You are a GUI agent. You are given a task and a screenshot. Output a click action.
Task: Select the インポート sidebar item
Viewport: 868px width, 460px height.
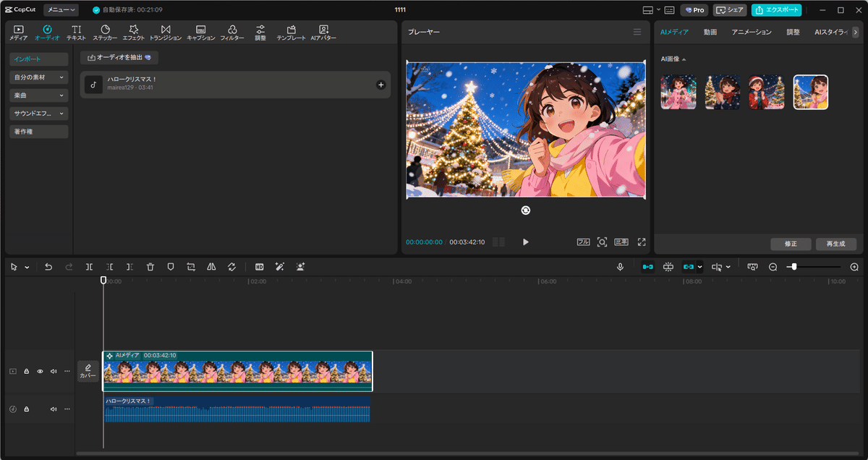[x=39, y=59]
